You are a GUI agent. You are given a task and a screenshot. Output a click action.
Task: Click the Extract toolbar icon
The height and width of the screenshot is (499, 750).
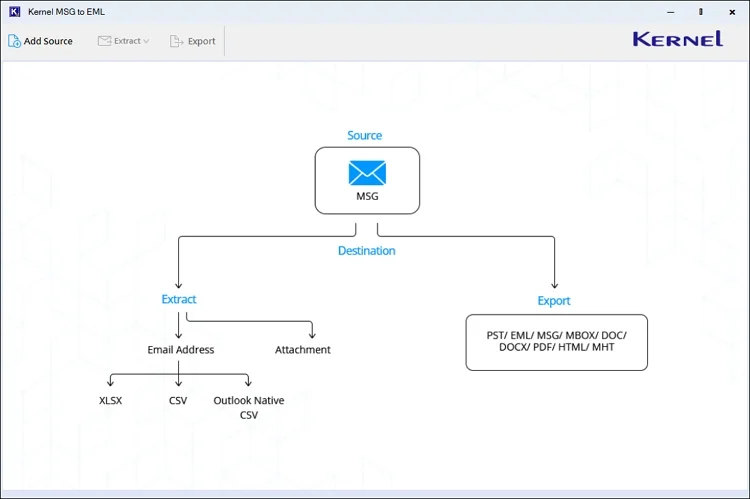[105, 41]
